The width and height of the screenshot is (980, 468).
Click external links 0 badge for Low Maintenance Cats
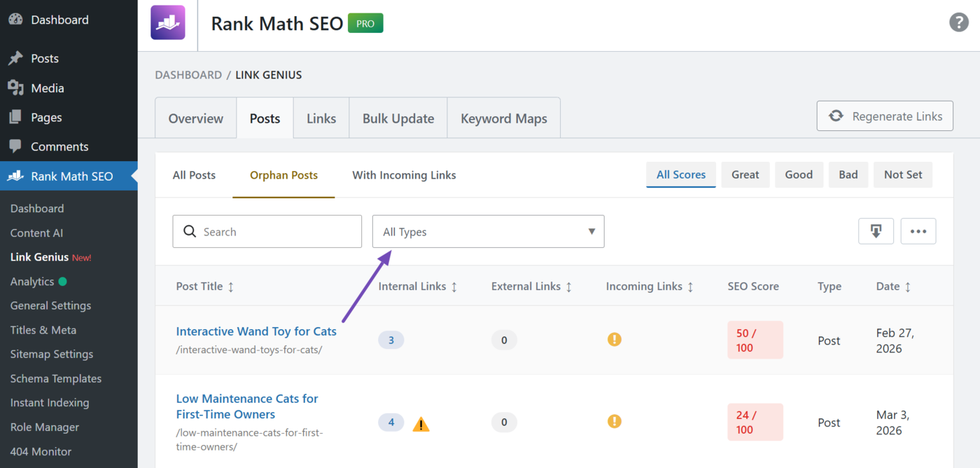coord(504,422)
